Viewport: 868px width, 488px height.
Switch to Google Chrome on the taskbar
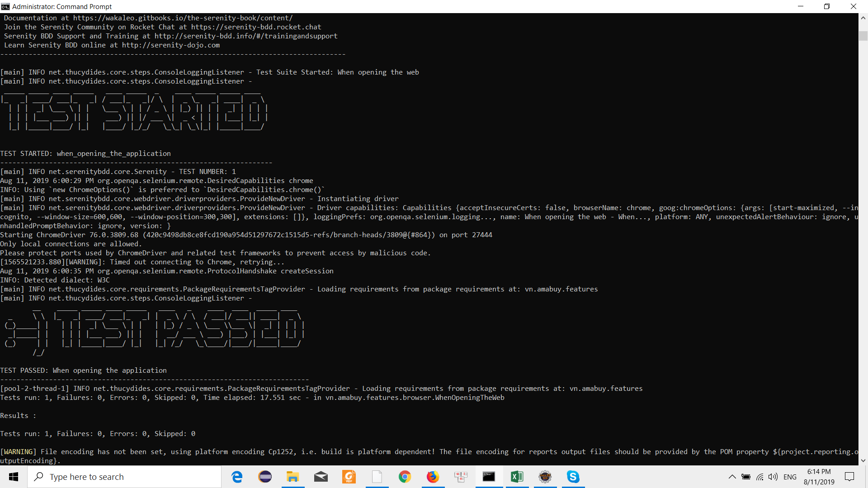(405, 477)
